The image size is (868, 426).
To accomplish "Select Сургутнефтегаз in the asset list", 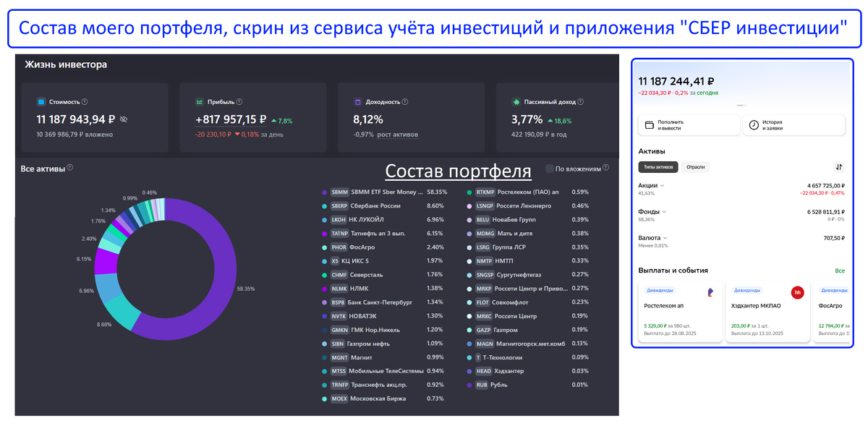I will point(518,275).
